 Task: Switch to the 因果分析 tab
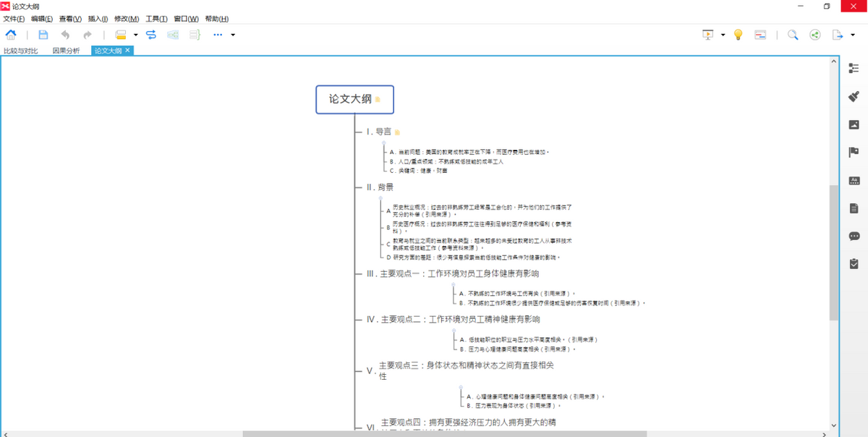pyautogui.click(x=64, y=51)
